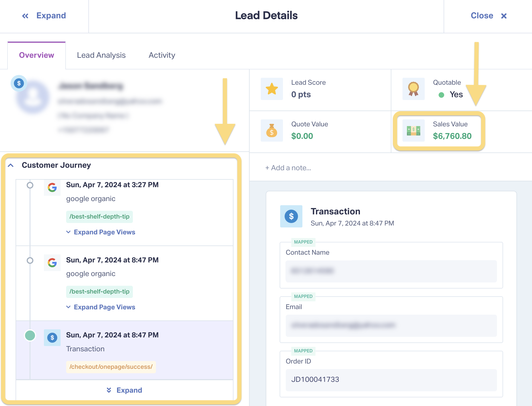Click the Transaction card title
This screenshot has width=532, height=406.
(335, 211)
